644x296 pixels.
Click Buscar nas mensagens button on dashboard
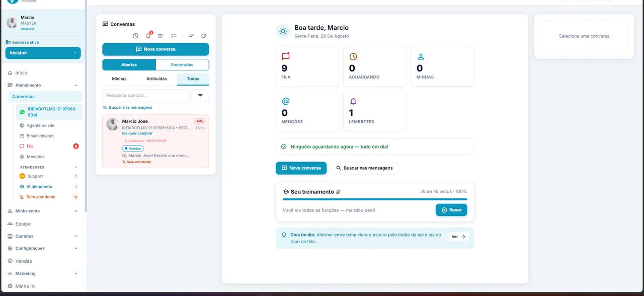tap(364, 168)
